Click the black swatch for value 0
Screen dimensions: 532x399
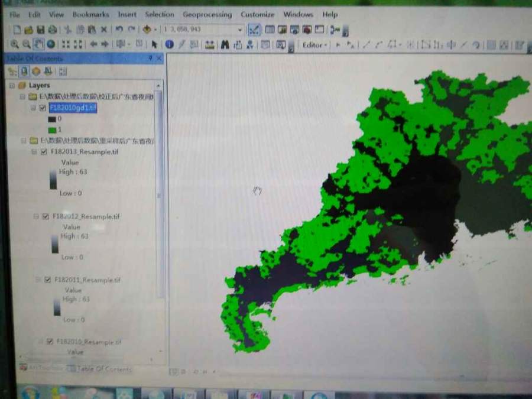coord(52,119)
